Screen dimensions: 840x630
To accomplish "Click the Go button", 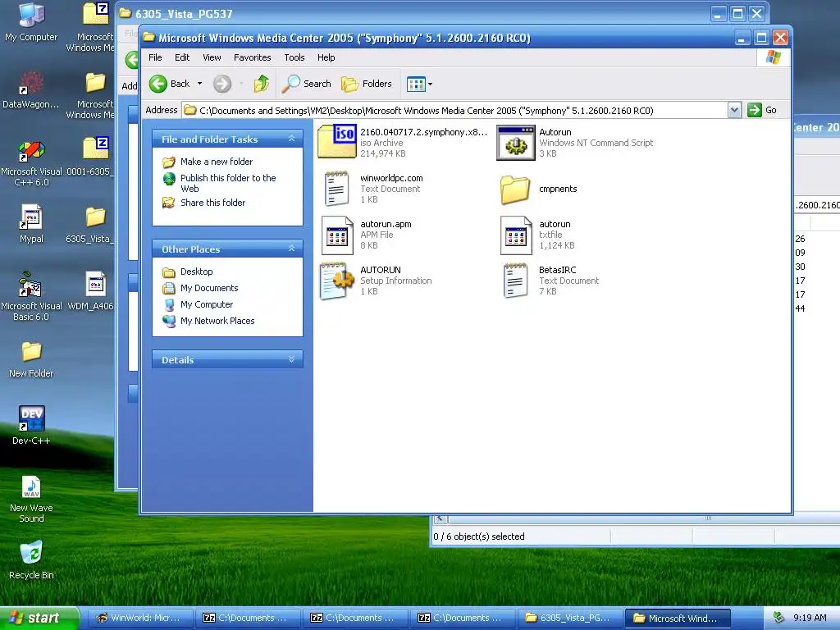I will click(762, 110).
